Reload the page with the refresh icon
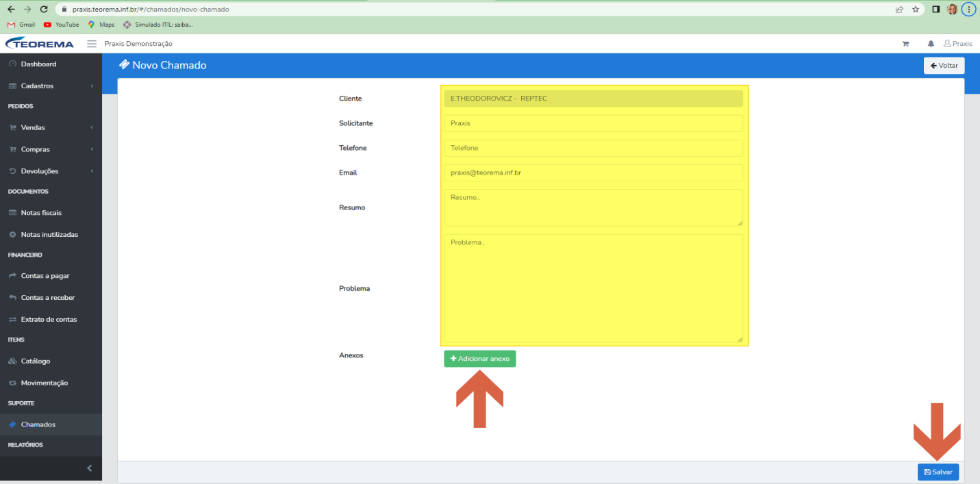This screenshot has width=980, height=484. (x=45, y=10)
